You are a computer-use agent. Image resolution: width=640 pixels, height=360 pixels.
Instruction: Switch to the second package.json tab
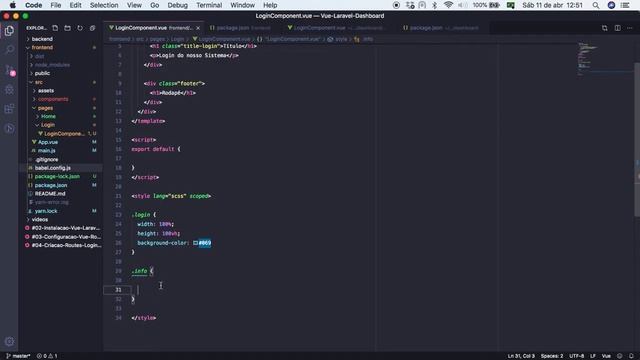(x=440, y=28)
